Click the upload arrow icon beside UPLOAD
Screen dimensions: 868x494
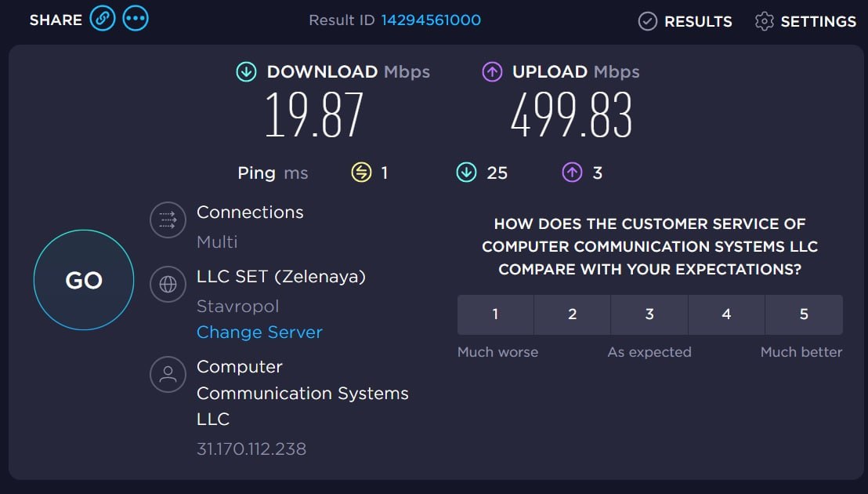click(492, 71)
